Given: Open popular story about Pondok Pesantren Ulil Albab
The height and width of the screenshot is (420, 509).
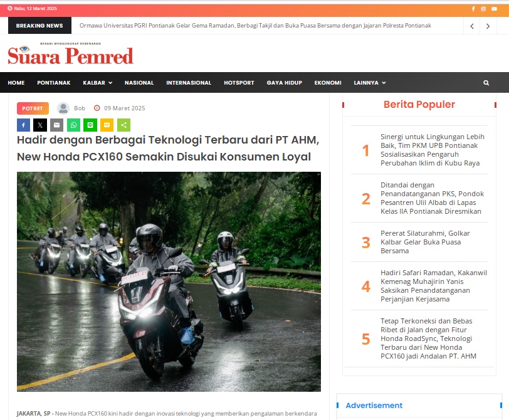Looking at the screenshot, I should pyautogui.click(x=433, y=198).
